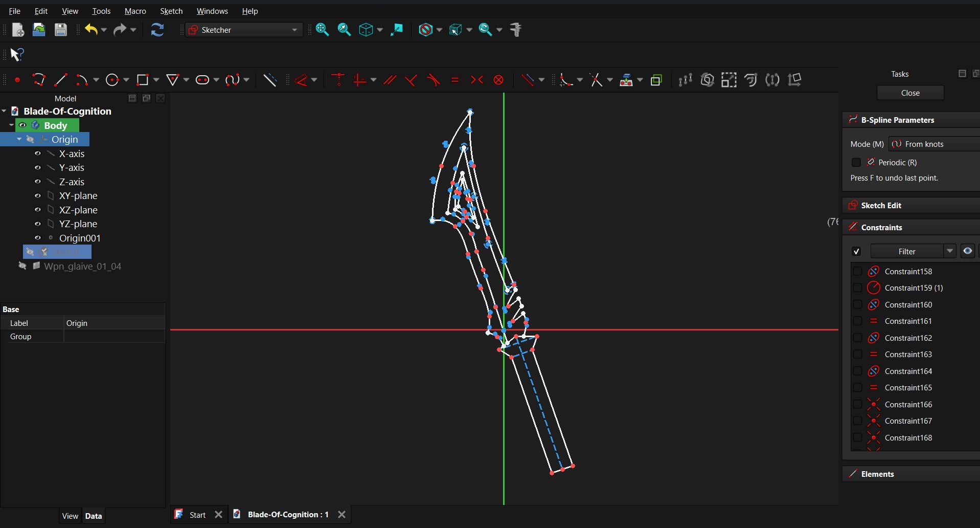Collapse the Origin tree node
Viewport: 980px width, 528px height.
[x=19, y=139]
